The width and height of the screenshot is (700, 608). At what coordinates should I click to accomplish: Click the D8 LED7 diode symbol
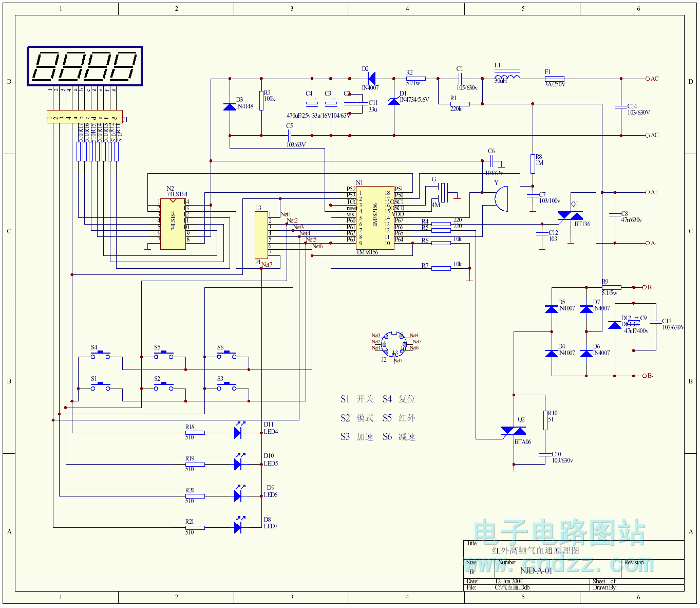[238, 526]
